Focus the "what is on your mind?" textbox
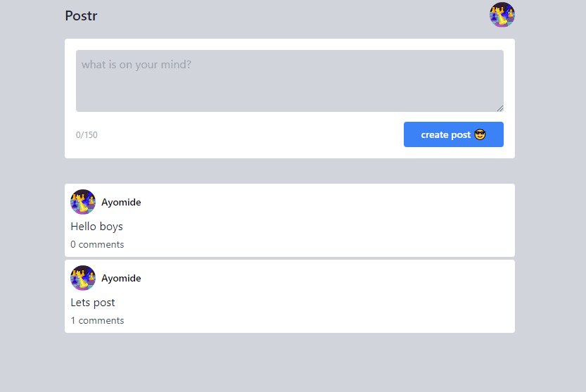Image resolution: width=586 pixels, height=392 pixels. (289, 80)
